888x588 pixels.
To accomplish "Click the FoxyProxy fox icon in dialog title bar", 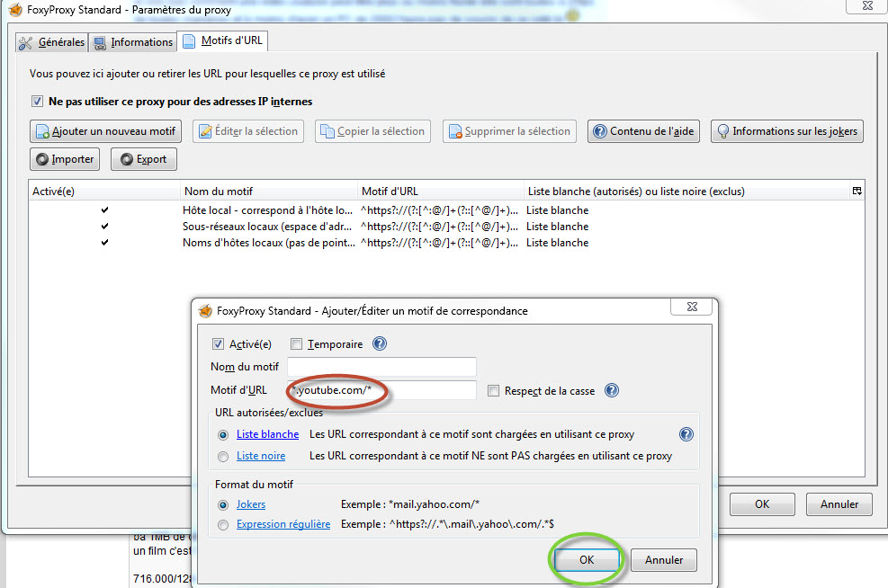I will (x=205, y=311).
